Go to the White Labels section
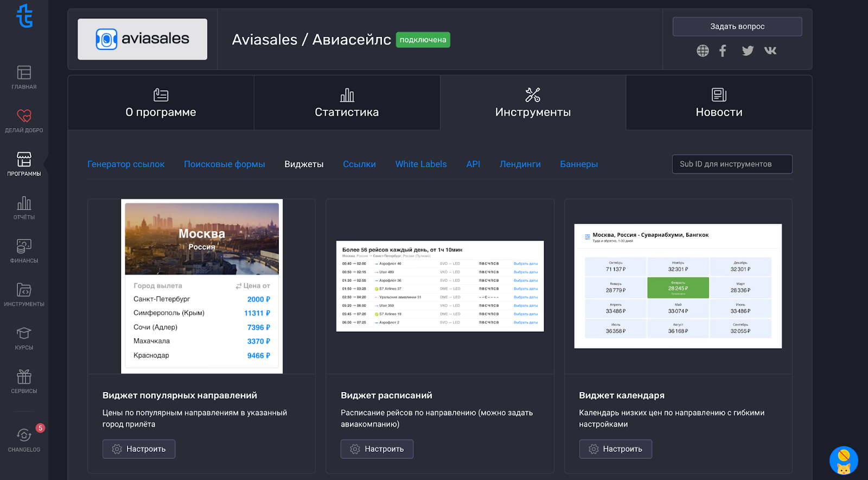This screenshot has height=480, width=868. [x=421, y=164]
